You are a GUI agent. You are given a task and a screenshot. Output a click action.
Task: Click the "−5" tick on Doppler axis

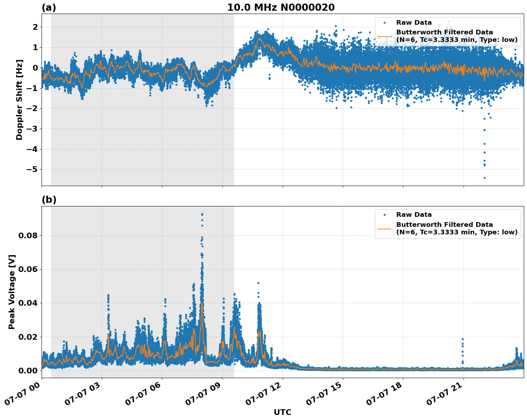pos(33,169)
